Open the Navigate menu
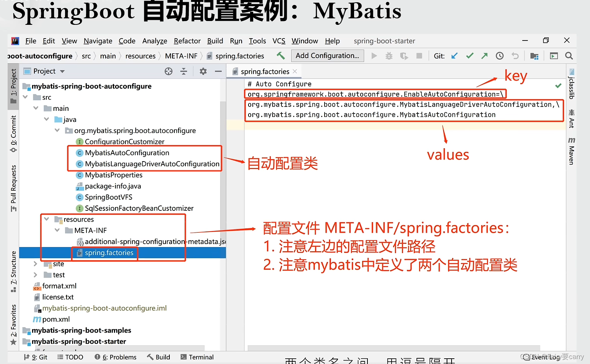 [98, 41]
